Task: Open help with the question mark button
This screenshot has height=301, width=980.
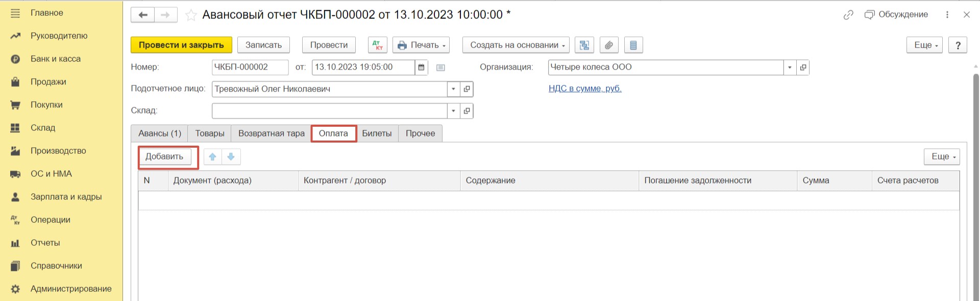Action: [958, 45]
